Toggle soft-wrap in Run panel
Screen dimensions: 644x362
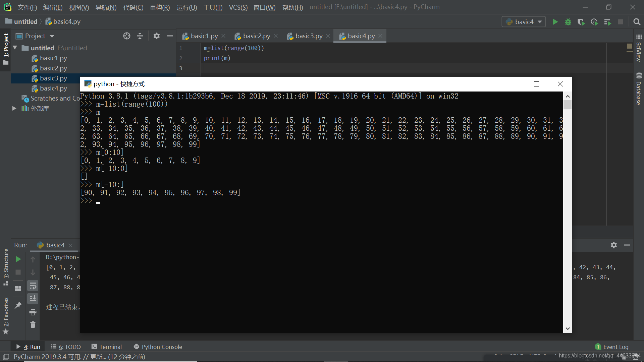(x=33, y=286)
